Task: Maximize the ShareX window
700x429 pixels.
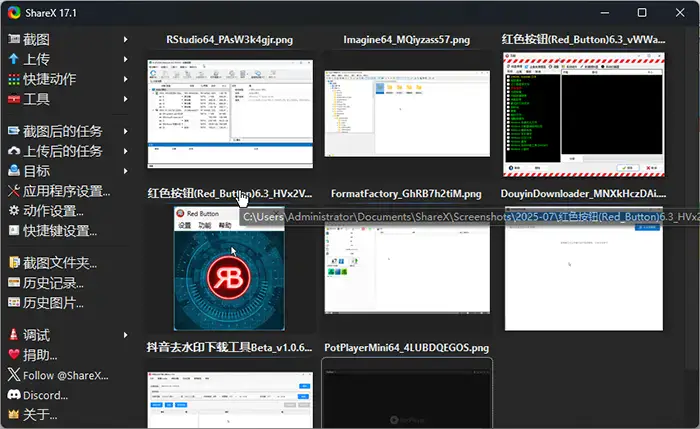Action: [x=642, y=12]
